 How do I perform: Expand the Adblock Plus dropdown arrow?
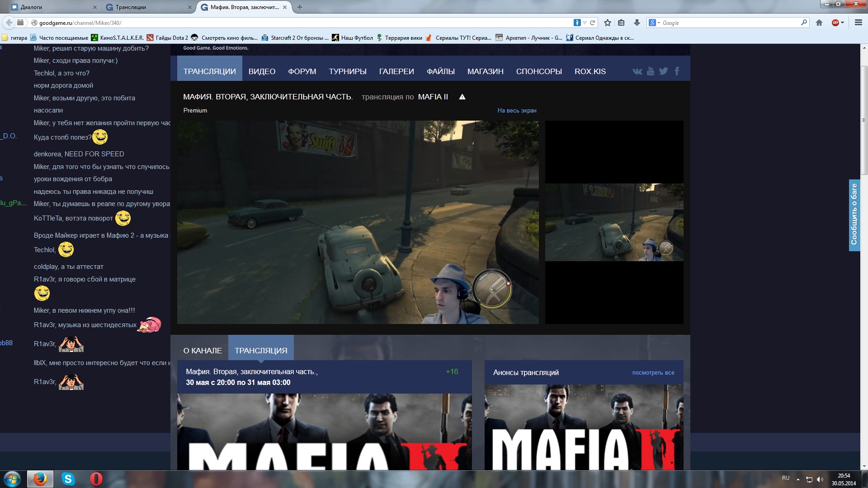(843, 23)
